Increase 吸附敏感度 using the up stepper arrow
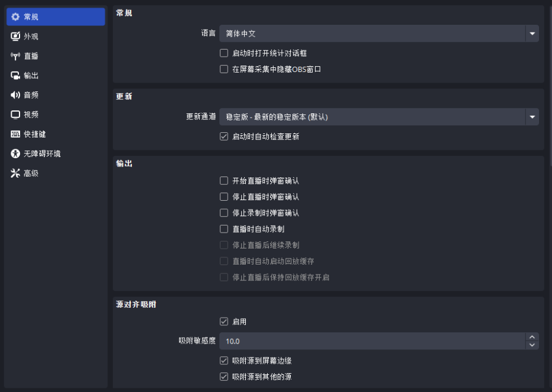 531,338
